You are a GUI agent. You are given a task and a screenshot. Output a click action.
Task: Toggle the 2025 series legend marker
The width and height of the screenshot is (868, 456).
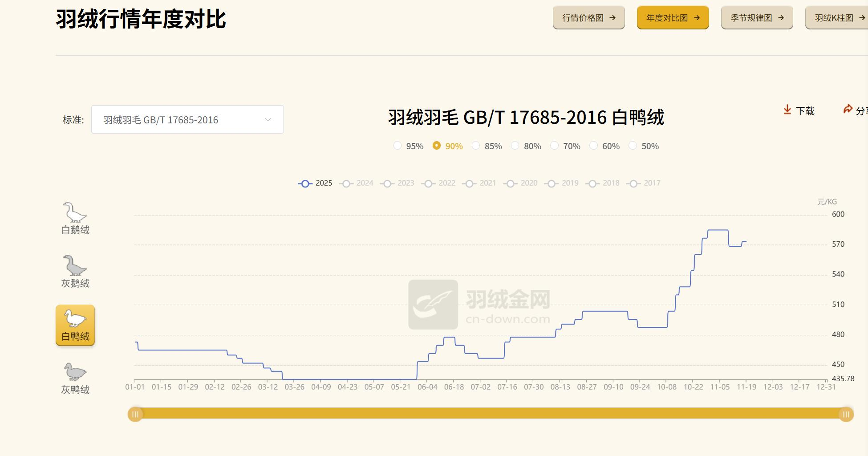point(305,183)
